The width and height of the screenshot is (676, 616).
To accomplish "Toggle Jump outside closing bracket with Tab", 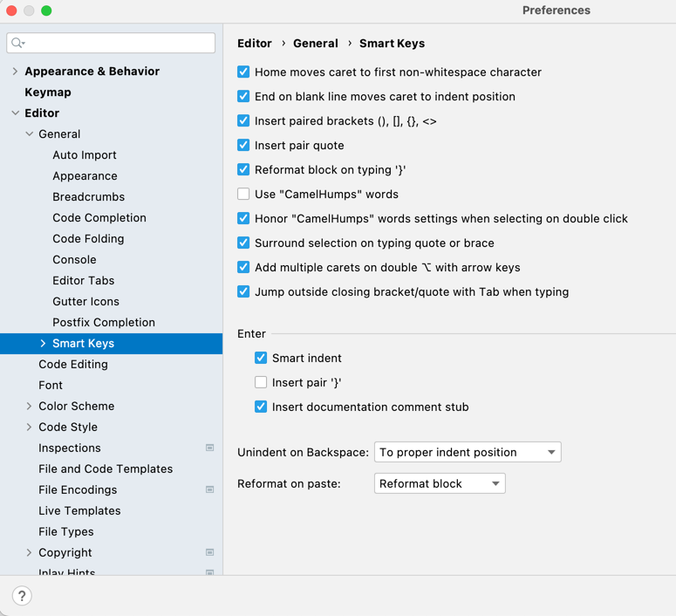I will pos(243,291).
